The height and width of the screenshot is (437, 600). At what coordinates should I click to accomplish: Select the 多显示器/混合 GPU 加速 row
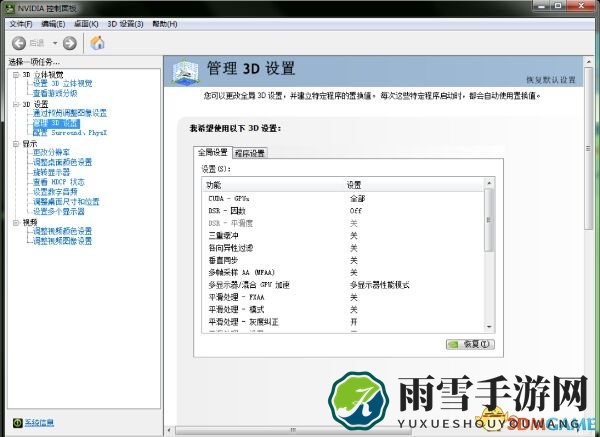pyautogui.click(x=343, y=285)
